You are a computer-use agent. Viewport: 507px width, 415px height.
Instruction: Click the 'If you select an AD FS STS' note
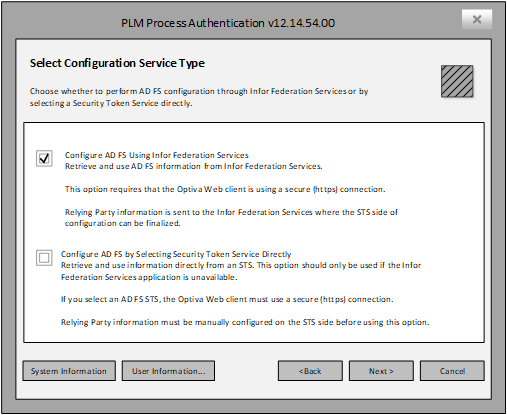(x=227, y=299)
